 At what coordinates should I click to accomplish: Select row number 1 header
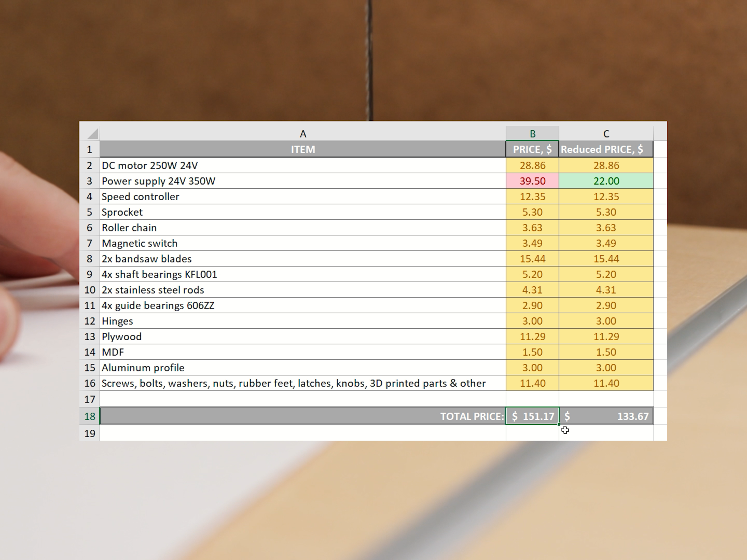(89, 149)
